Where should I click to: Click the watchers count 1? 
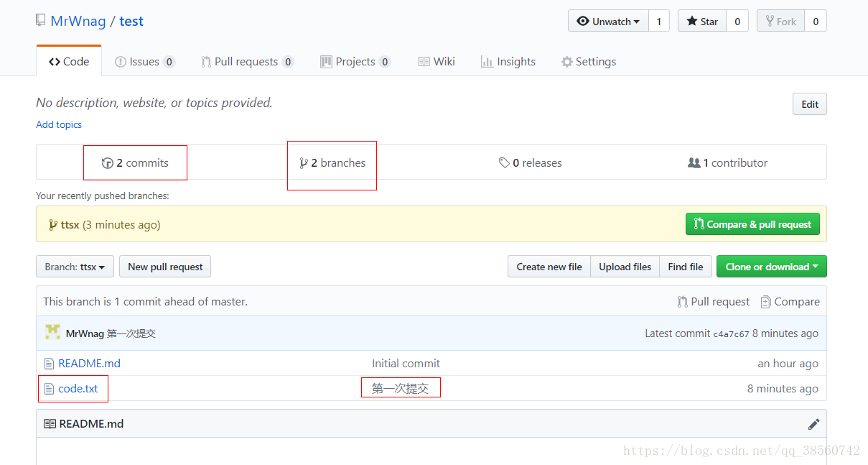click(x=659, y=21)
